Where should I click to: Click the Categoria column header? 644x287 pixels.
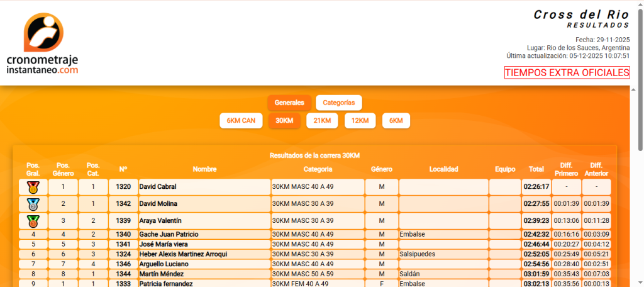point(318,169)
